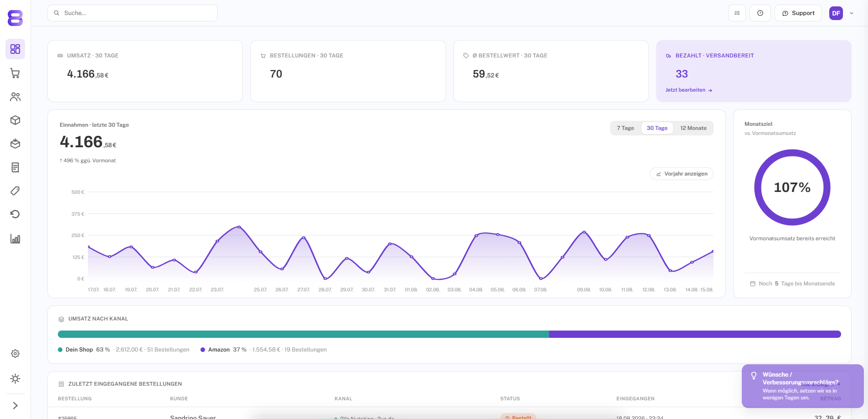
Task: Click 'Noch 5 Tage bis Monatsende' text
Action: click(x=792, y=284)
